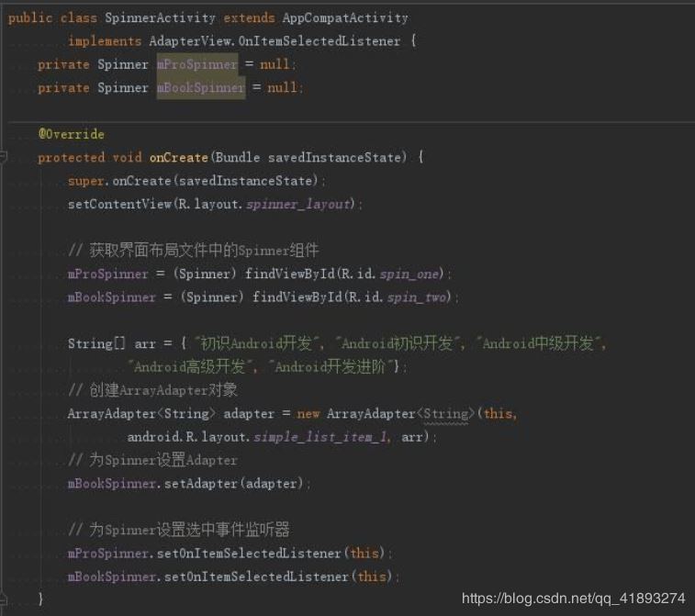Click the string "初识Android开发"
This screenshot has width=695, height=616.
pos(257,343)
